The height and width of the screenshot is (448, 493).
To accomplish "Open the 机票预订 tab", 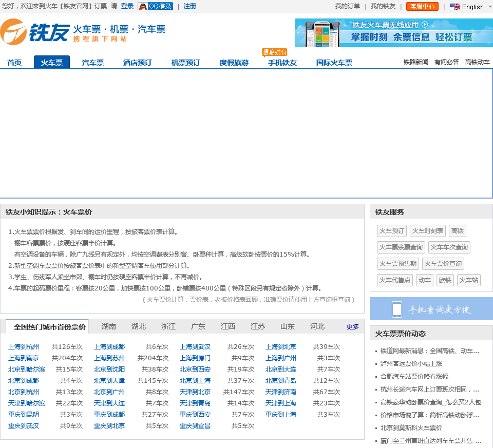I will (185, 63).
